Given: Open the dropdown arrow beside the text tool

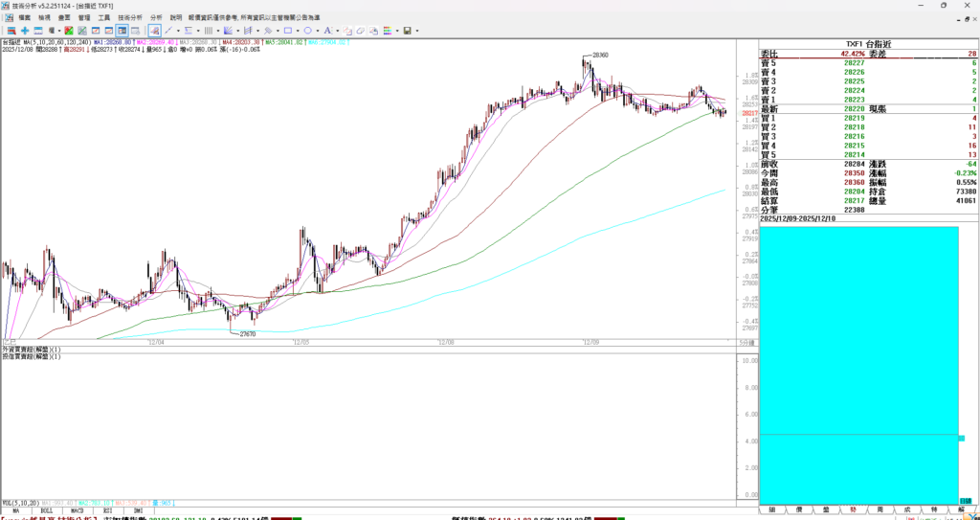Looking at the screenshot, I should click(337, 31).
